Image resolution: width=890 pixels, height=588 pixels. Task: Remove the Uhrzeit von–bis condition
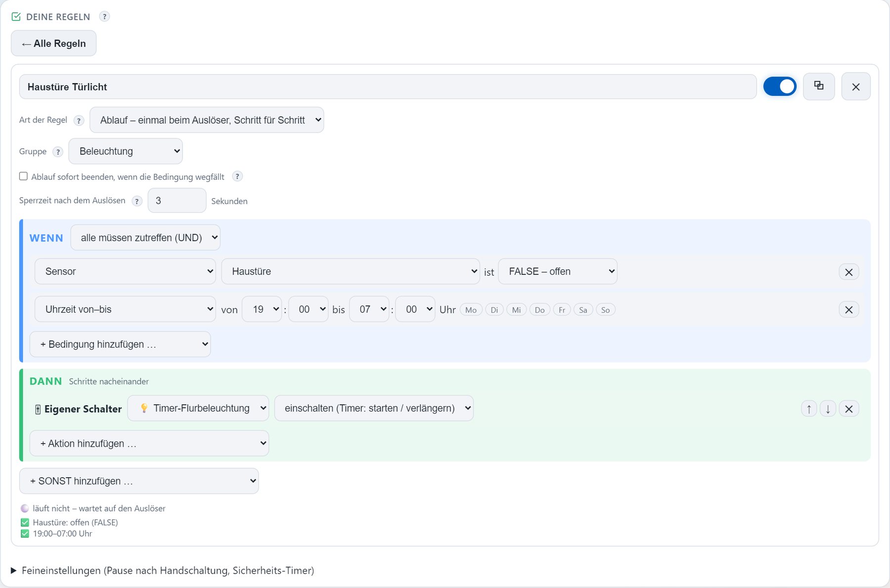[849, 310]
